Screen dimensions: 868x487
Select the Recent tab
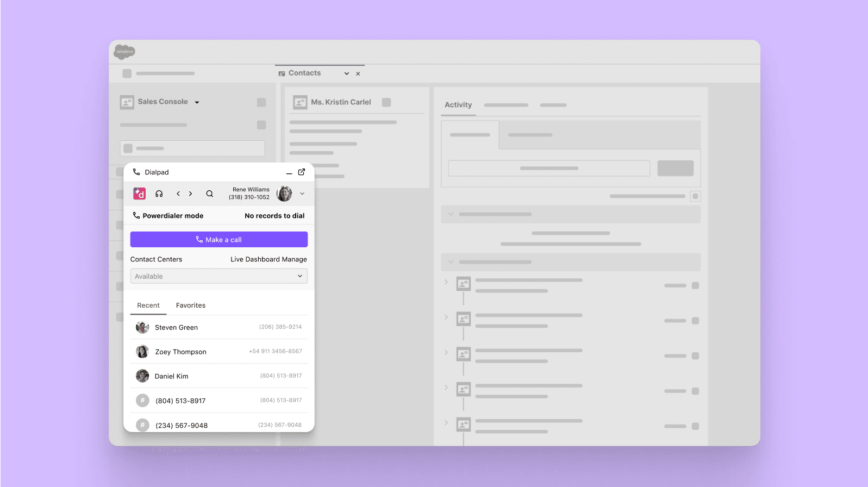148,305
